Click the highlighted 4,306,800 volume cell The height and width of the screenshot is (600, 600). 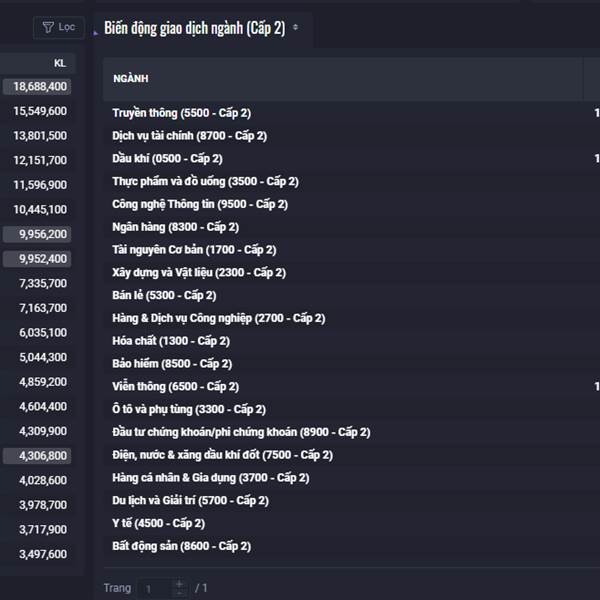tap(37, 456)
